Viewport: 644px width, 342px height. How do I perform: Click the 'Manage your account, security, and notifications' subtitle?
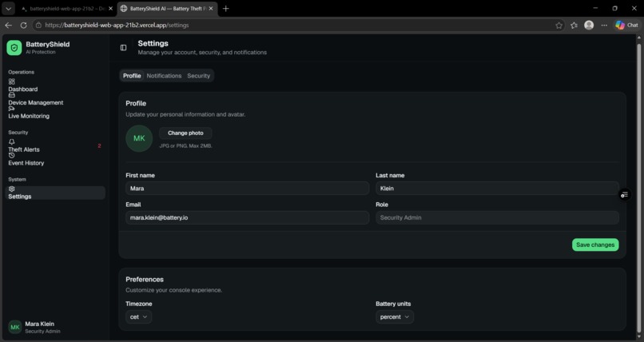202,53
